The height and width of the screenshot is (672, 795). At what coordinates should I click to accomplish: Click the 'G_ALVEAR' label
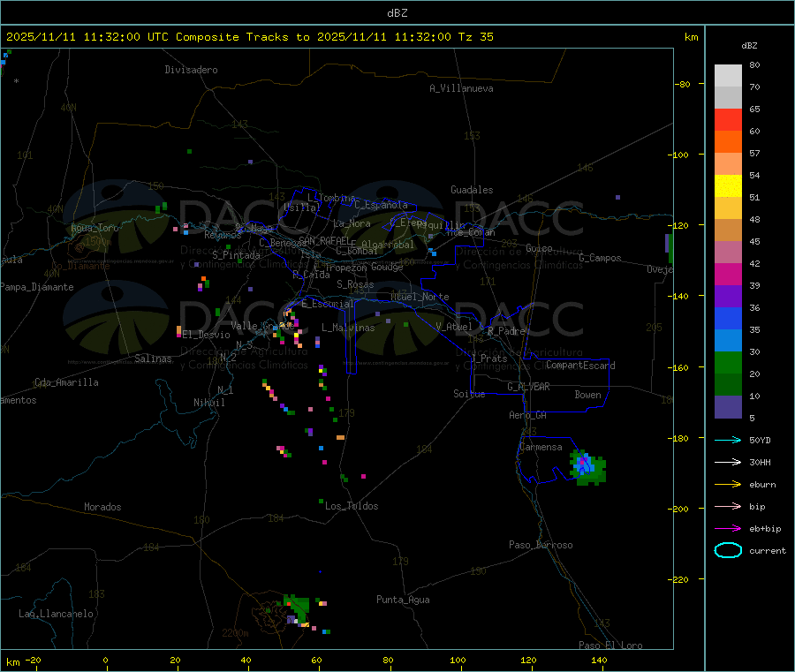coord(528,387)
